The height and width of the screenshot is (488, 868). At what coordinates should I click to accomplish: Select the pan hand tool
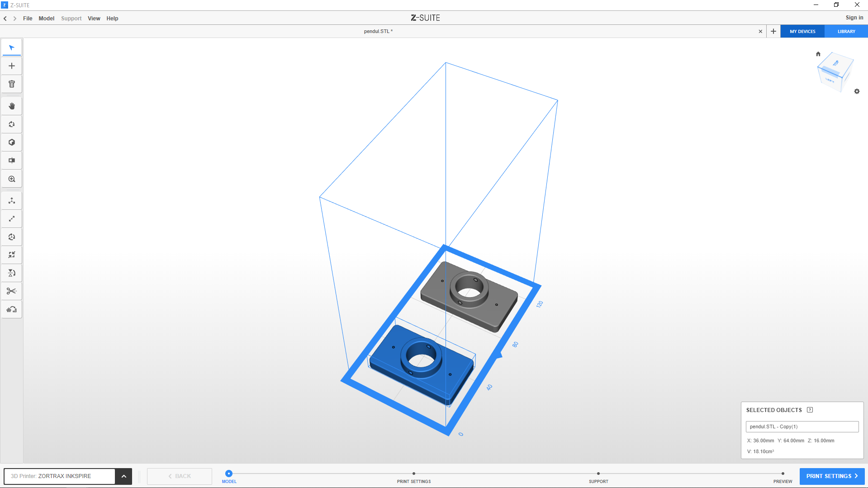pos(12,106)
